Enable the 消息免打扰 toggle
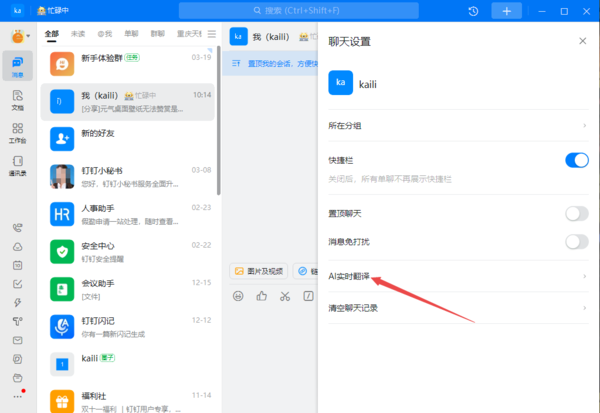This screenshot has height=413, width=600. click(576, 241)
